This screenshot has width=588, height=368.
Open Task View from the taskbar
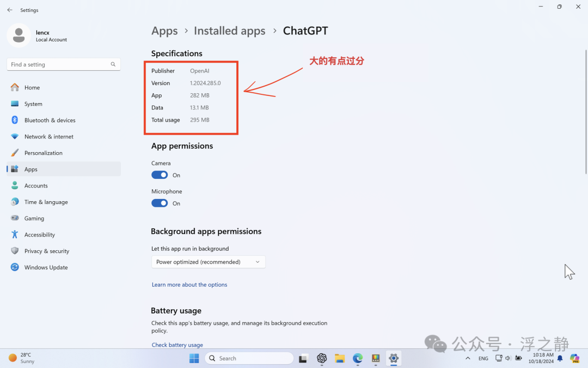coord(303,358)
